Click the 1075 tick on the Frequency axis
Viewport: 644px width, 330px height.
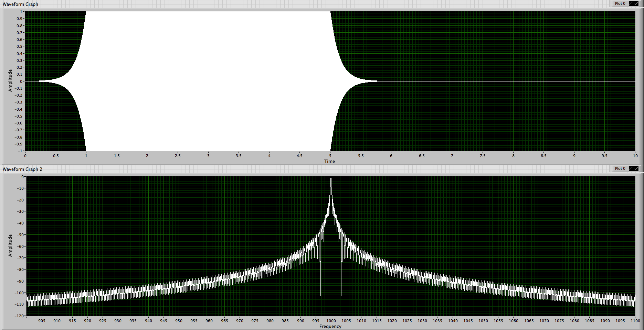(x=559, y=321)
